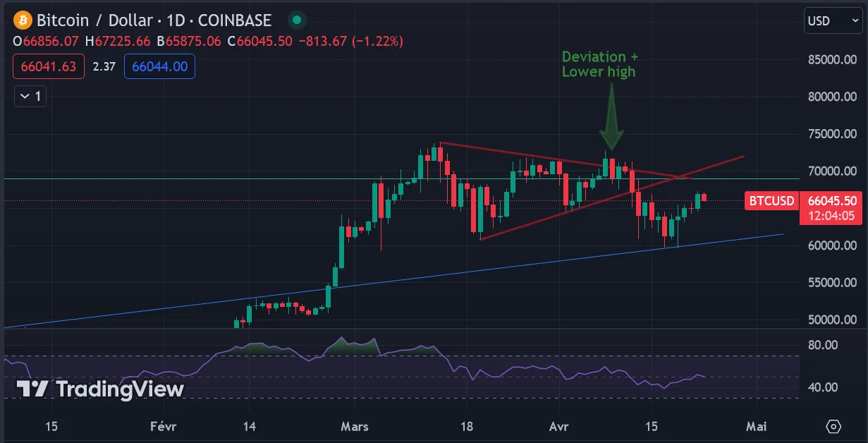Expand the collapsed indicators legend
Viewport: 868px width, 443px height.
[x=30, y=96]
